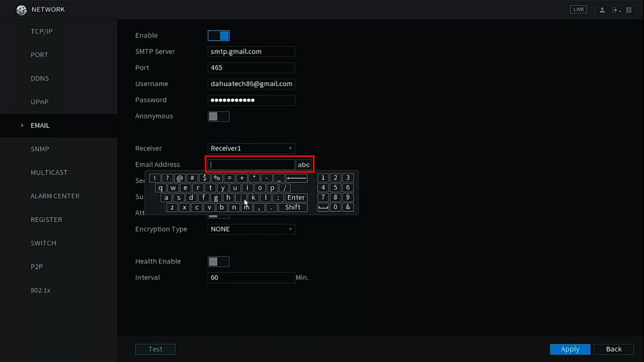The image size is (644, 362).
Task: Tap the hyphen key
Action: [267, 178]
